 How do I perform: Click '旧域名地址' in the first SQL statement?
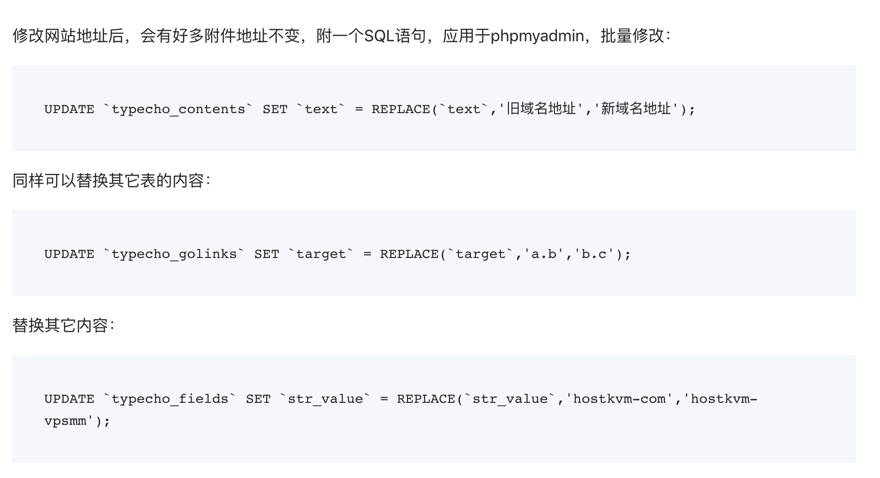click(540, 109)
